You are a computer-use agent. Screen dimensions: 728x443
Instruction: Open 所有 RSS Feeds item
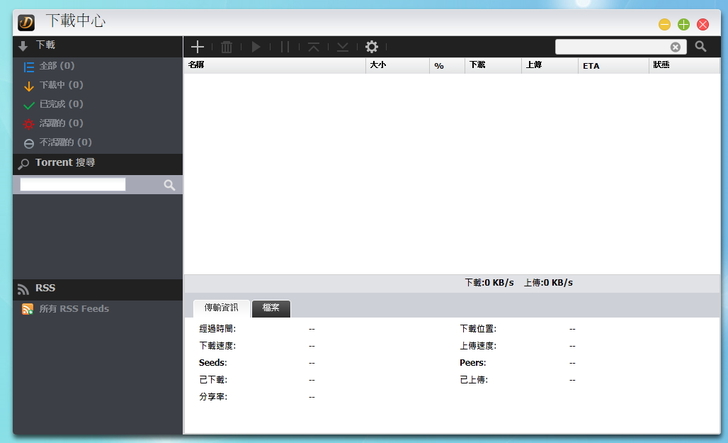click(73, 309)
